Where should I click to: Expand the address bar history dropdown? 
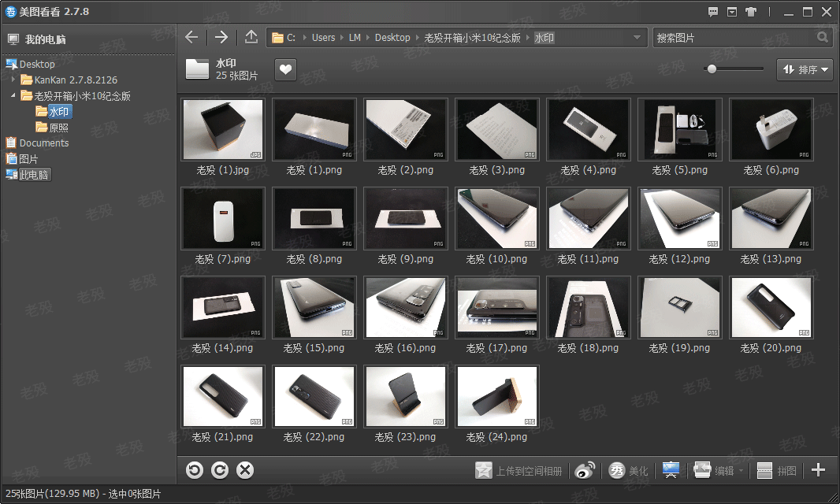(637, 38)
